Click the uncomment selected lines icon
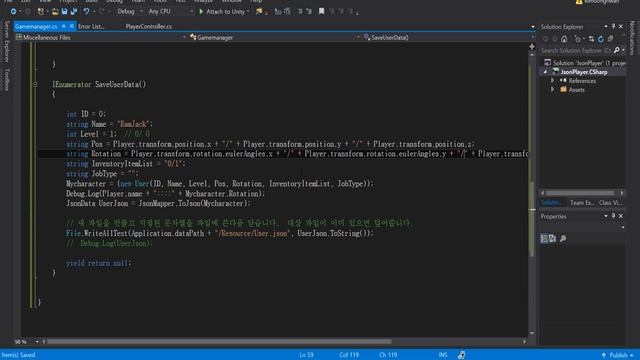This screenshot has width=640, height=360. coord(287,11)
